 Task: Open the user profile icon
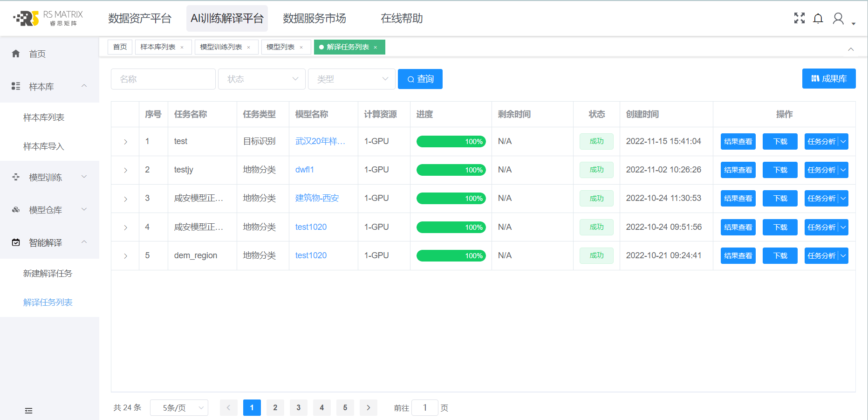pos(838,19)
